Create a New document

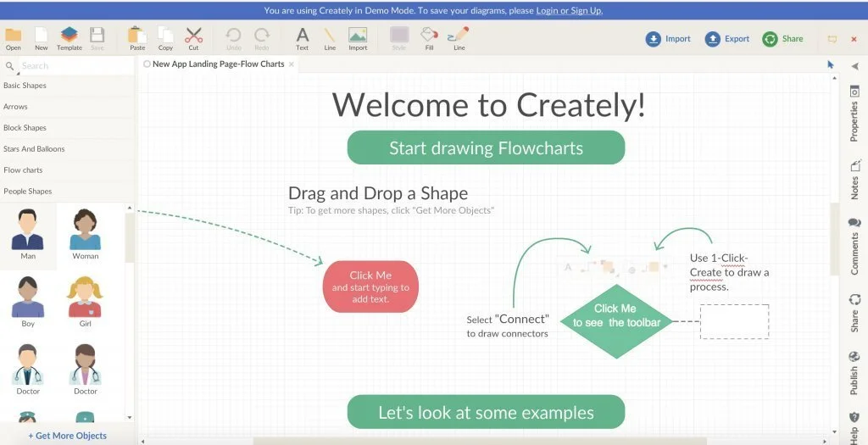click(42, 35)
